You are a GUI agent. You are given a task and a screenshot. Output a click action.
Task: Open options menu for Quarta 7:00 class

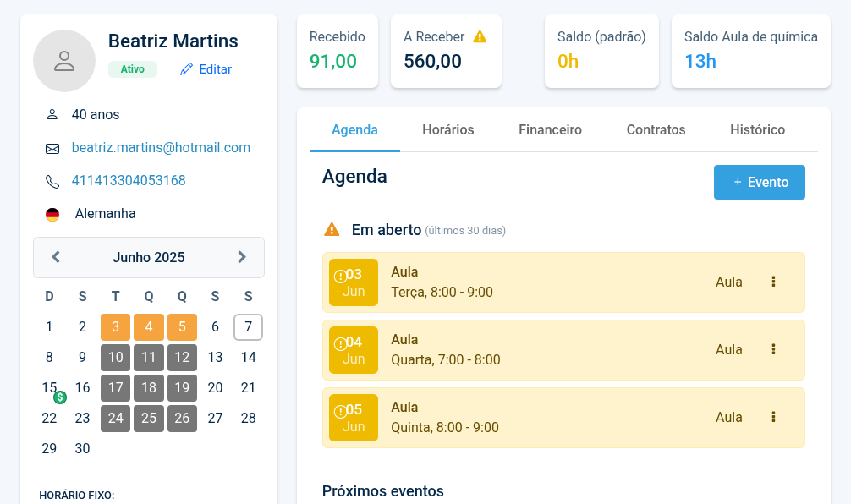773,349
